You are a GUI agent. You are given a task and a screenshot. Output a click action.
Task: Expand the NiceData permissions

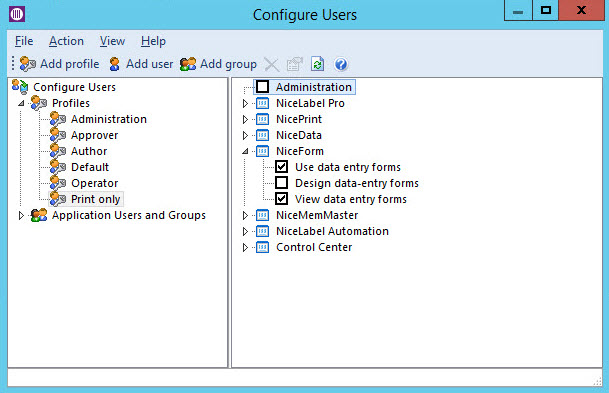(245, 135)
